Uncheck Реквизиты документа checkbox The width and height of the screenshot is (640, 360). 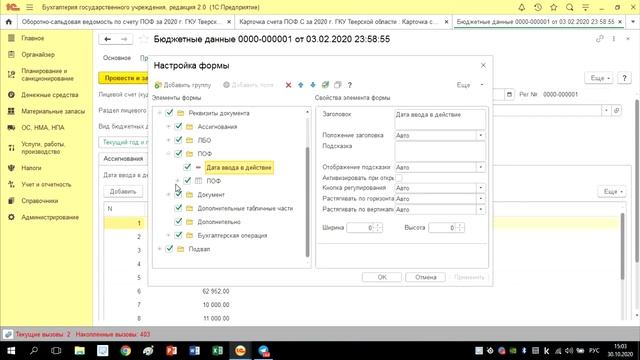(x=169, y=113)
